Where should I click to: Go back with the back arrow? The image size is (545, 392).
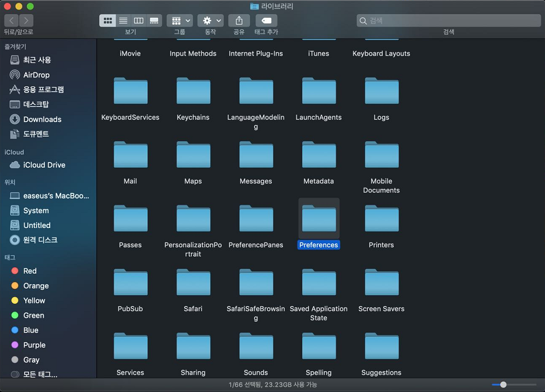(12, 20)
